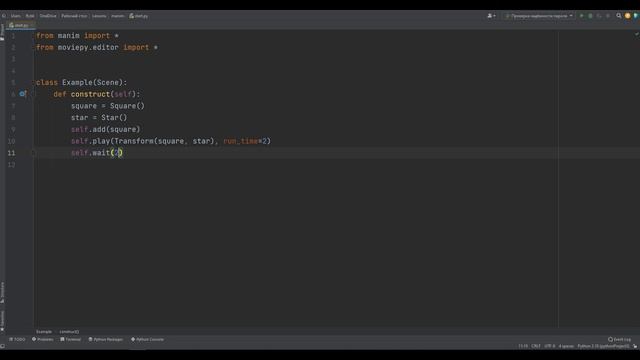Click on Star() call in line 8
The width and height of the screenshot is (640, 360).
pos(114,118)
